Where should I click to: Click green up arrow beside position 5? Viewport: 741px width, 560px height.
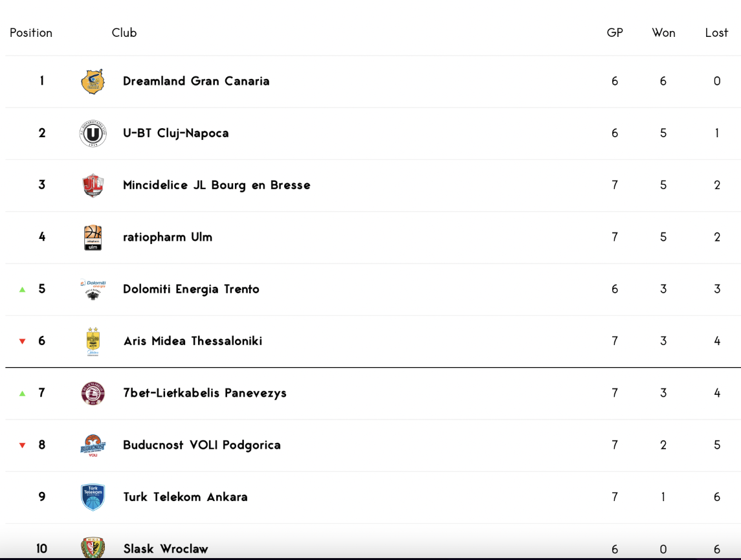coord(22,289)
